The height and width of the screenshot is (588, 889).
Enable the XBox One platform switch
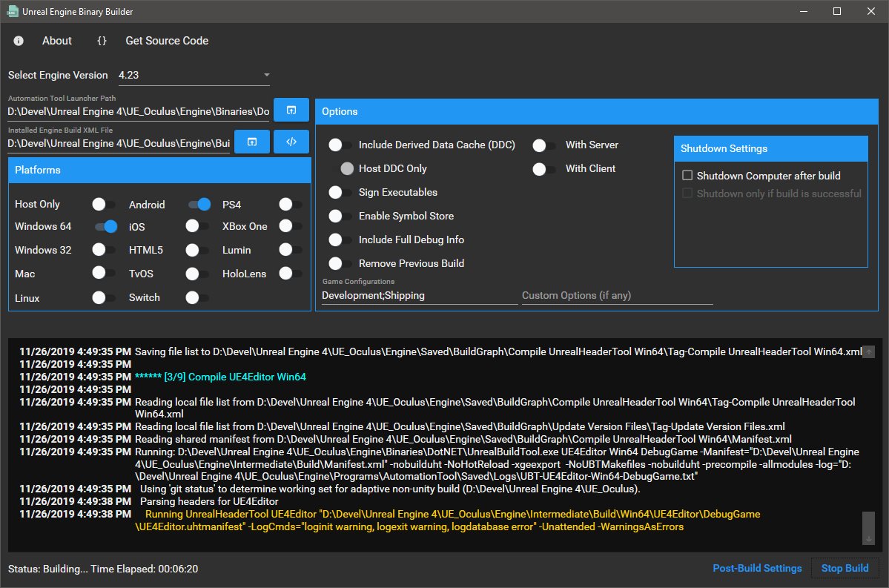(291, 226)
